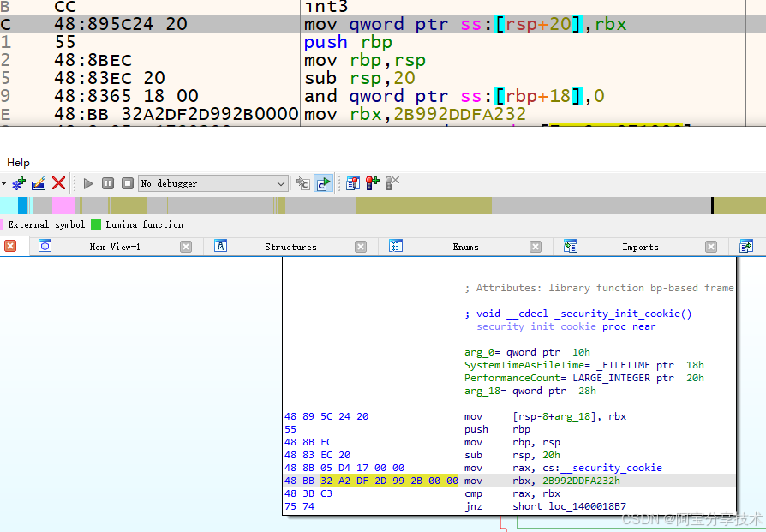
Task: Click the pink region in navigation band
Action: (x=63, y=206)
